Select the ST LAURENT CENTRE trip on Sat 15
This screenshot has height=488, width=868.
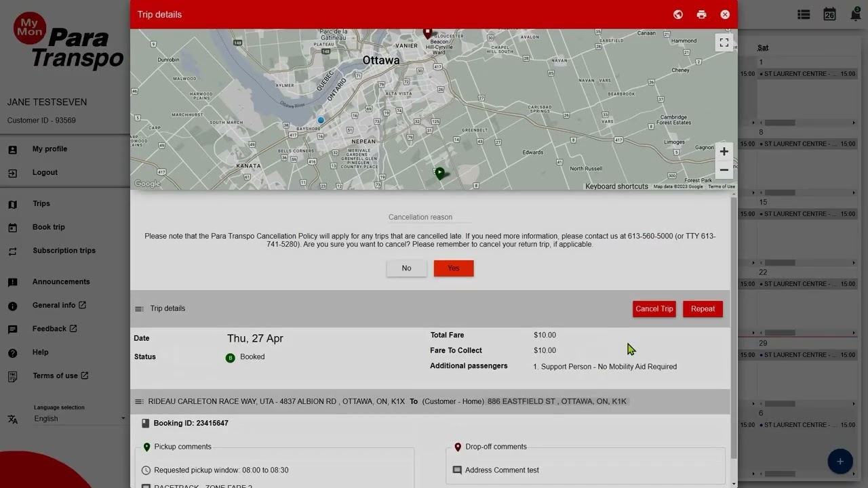click(x=807, y=214)
